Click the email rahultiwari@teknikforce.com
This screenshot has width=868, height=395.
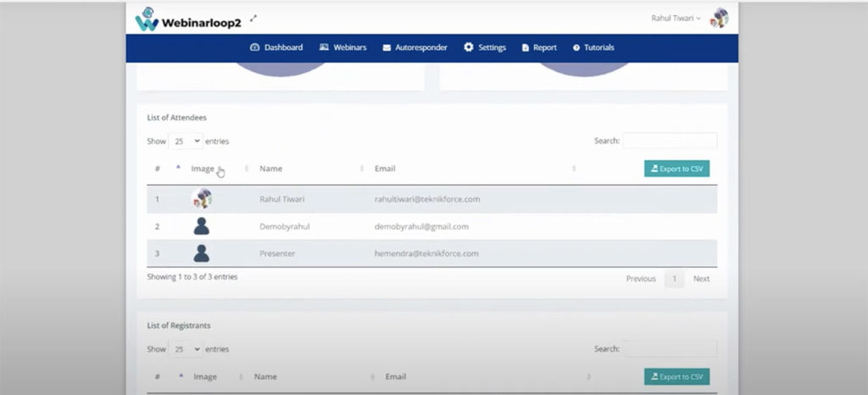427,199
